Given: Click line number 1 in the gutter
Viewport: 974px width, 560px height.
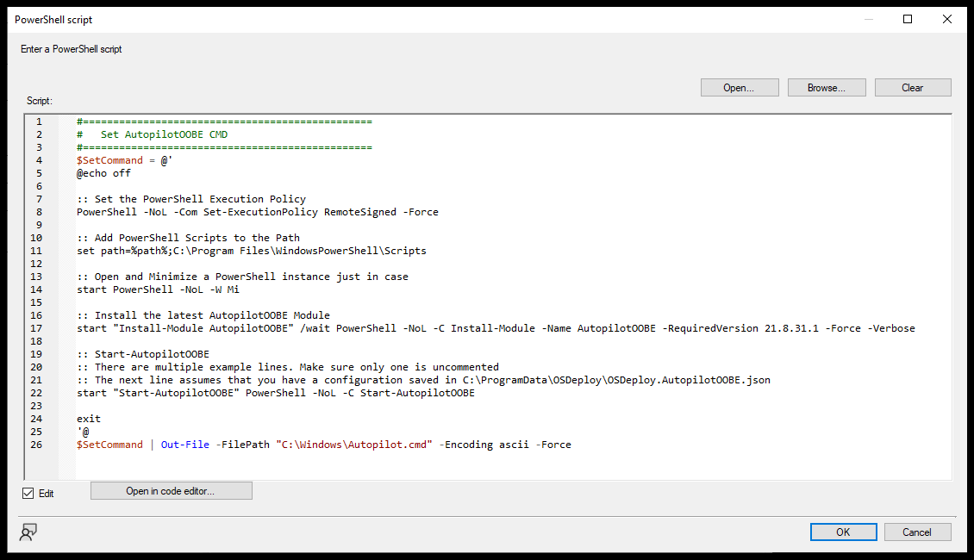Looking at the screenshot, I should [39, 121].
